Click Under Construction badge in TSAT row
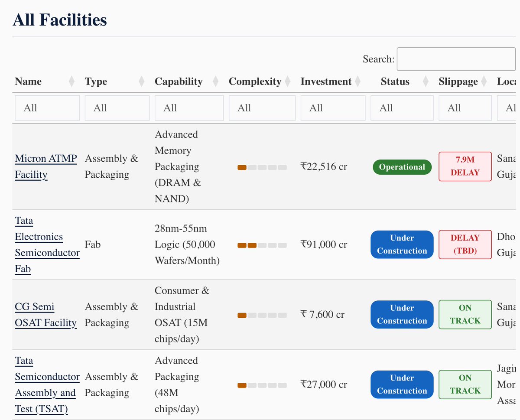The image size is (520, 420). 402,384
